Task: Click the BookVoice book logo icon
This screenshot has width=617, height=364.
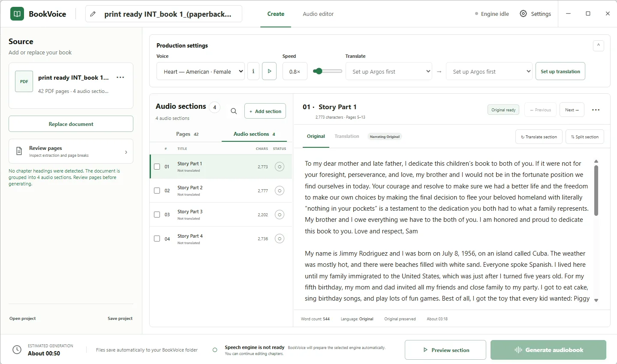Action: (17, 14)
